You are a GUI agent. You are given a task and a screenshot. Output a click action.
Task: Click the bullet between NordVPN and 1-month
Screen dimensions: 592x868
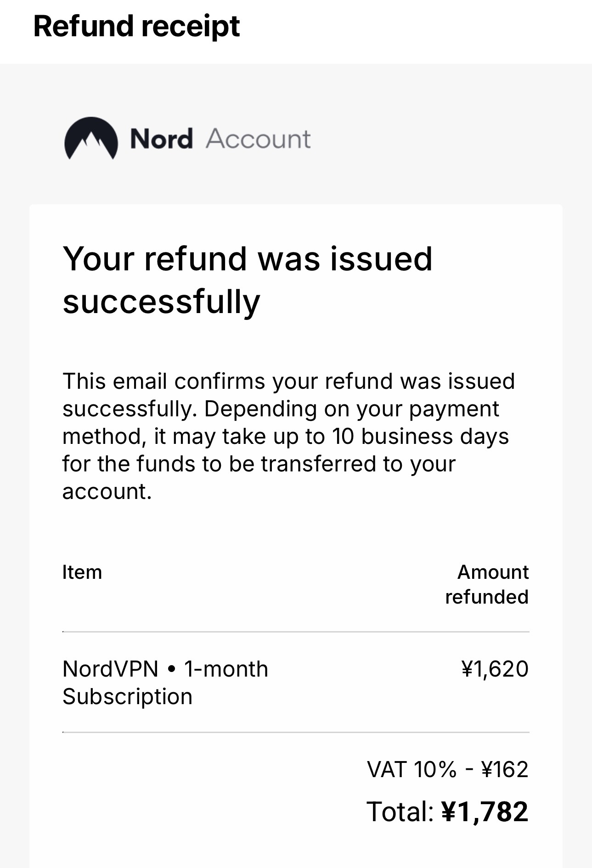[x=171, y=669]
